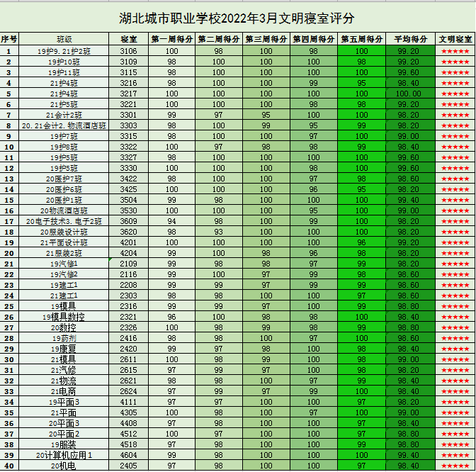Screen dimensions: 476x472
Task: Select class cell 20数控
Action: (64, 327)
